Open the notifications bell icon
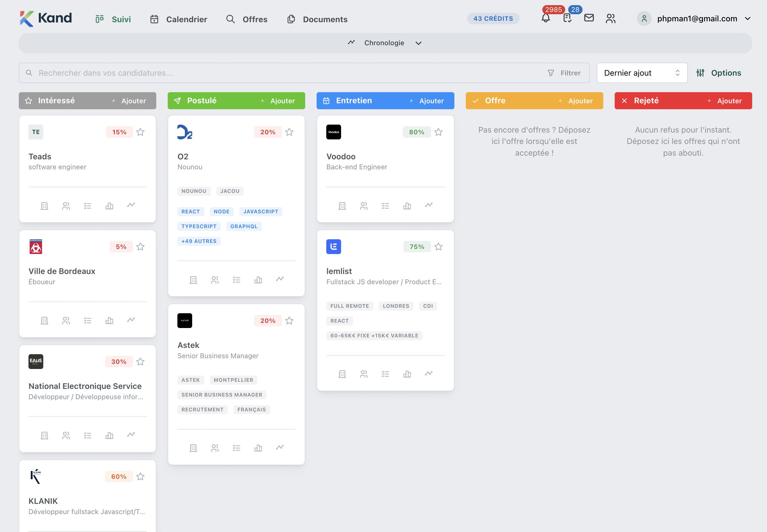The image size is (767, 532). pyautogui.click(x=545, y=18)
